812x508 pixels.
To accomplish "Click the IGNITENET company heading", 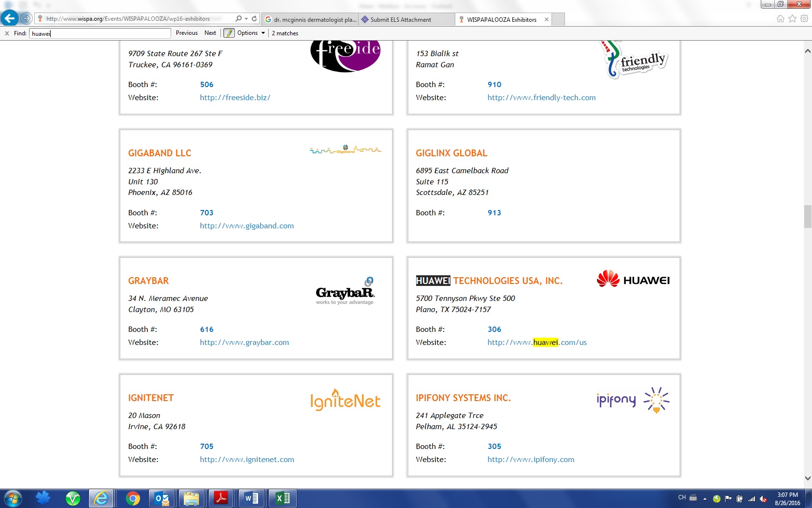I will pyautogui.click(x=151, y=398).
